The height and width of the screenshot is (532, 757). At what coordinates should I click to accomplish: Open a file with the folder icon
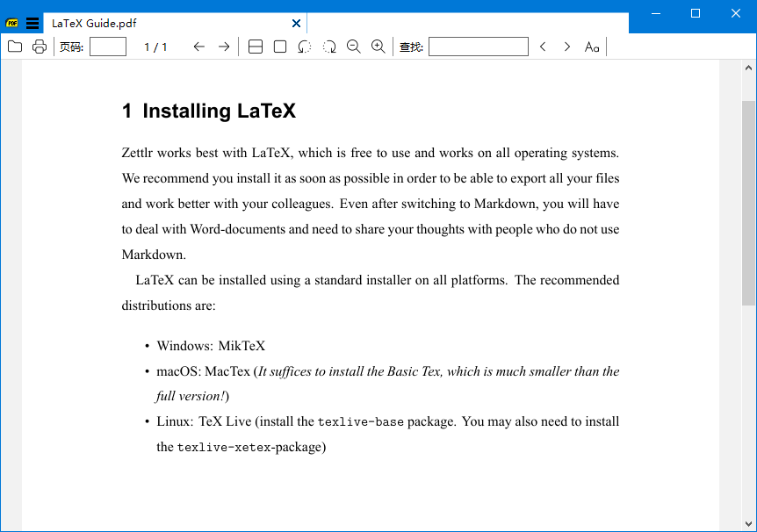[x=15, y=47]
